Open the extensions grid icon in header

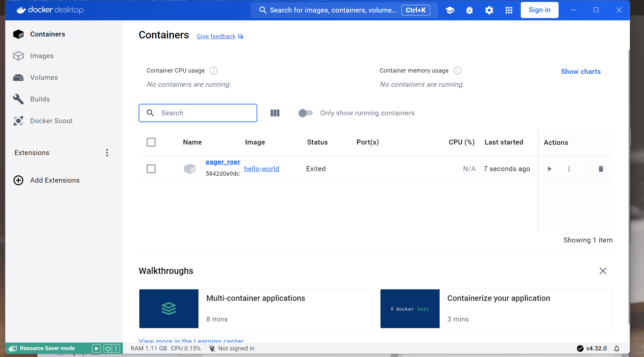pos(509,10)
